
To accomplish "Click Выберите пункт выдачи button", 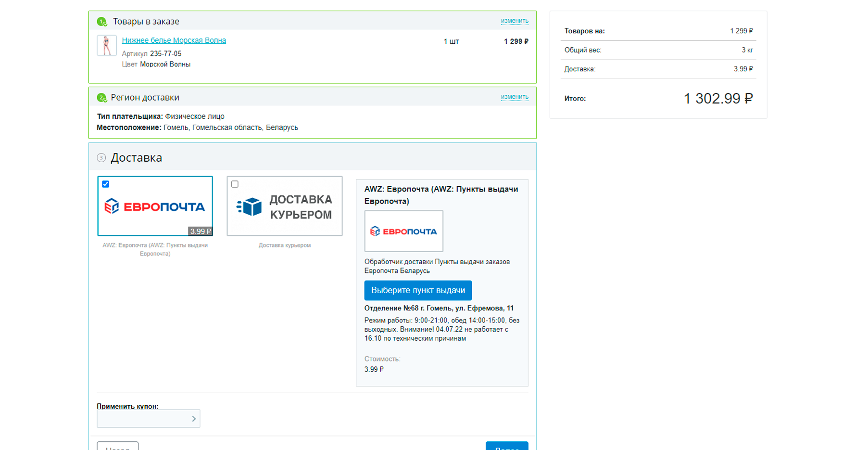I will [418, 291].
